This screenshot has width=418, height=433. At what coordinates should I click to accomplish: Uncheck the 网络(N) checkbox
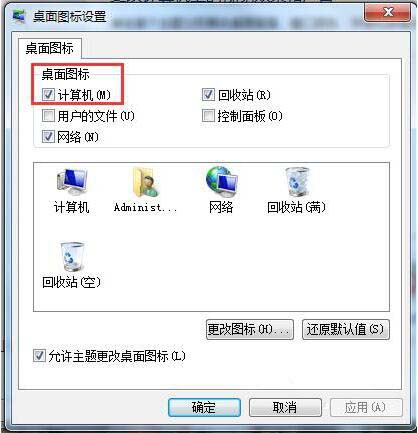[48, 137]
